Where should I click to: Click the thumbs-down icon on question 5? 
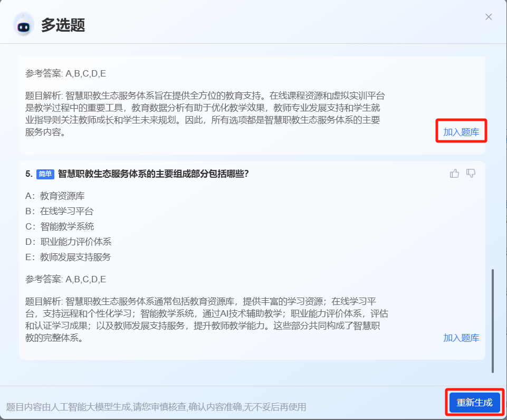(471, 174)
